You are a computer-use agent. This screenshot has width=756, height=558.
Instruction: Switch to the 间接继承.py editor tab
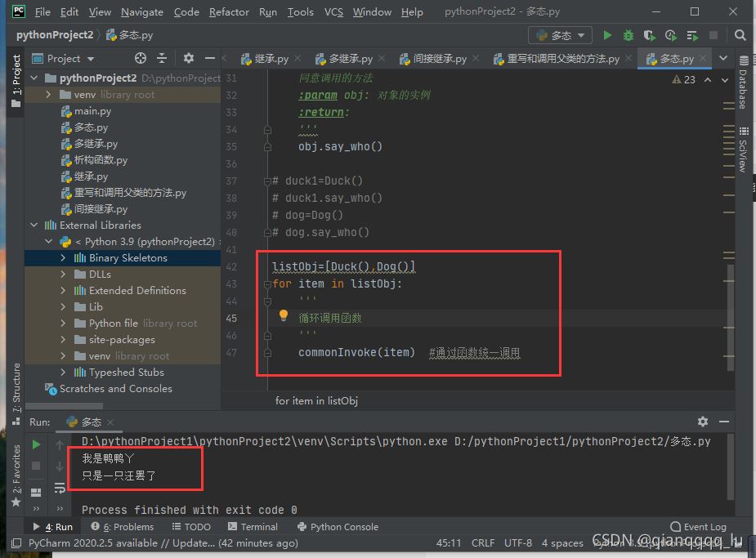coord(432,59)
